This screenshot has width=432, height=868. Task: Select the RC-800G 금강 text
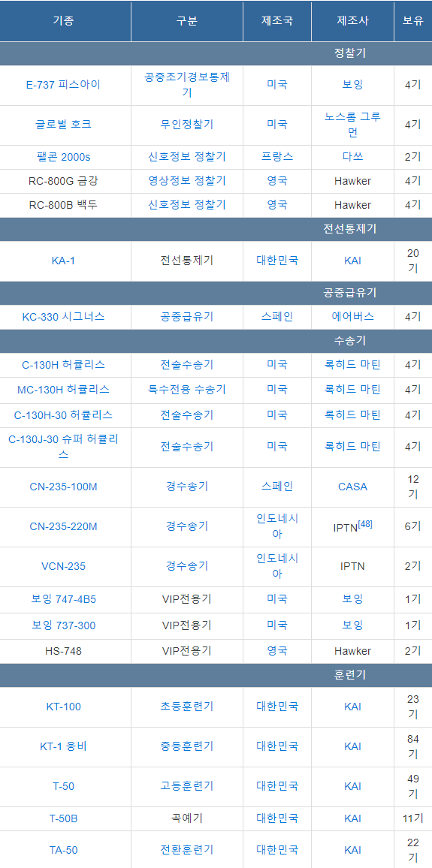point(63,181)
